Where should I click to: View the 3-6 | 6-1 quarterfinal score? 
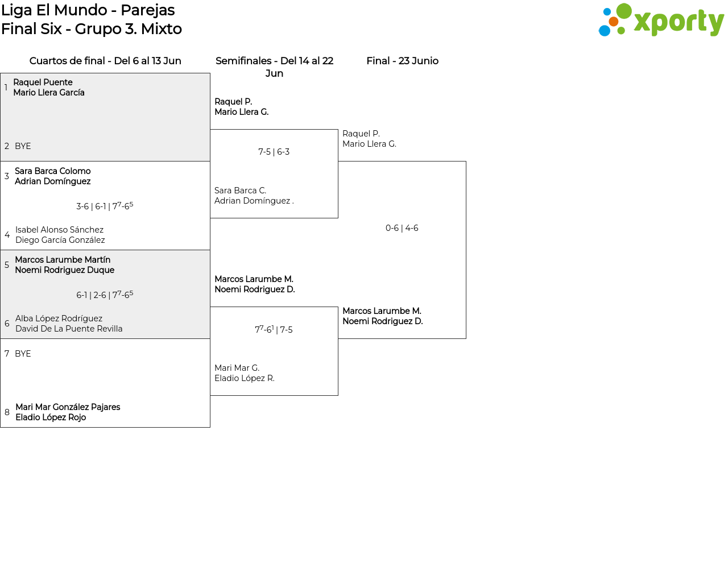[x=105, y=206]
